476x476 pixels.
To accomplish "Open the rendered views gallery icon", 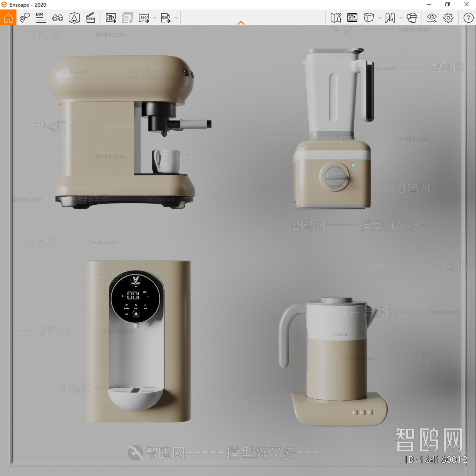I will (x=352, y=18).
